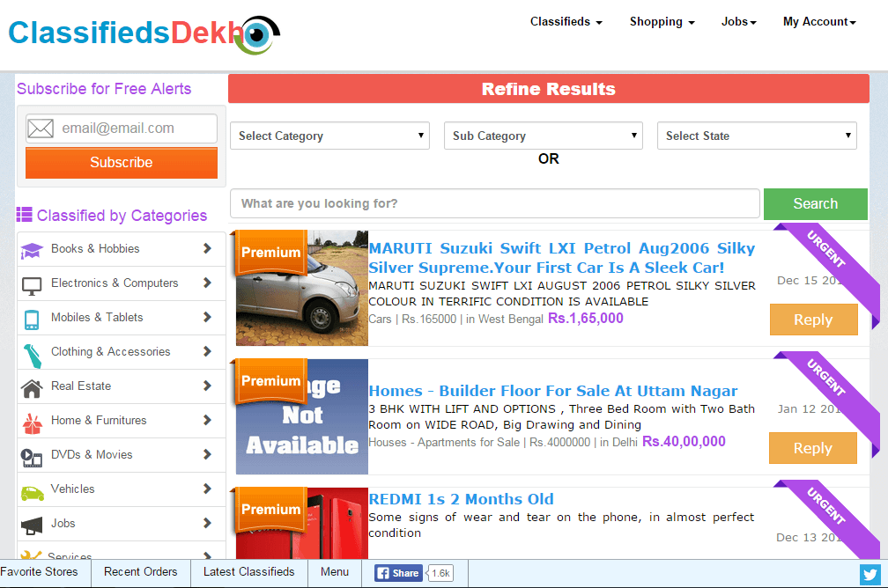Open the Classifieds top menu
This screenshot has width=888, height=588.
click(566, 21)
